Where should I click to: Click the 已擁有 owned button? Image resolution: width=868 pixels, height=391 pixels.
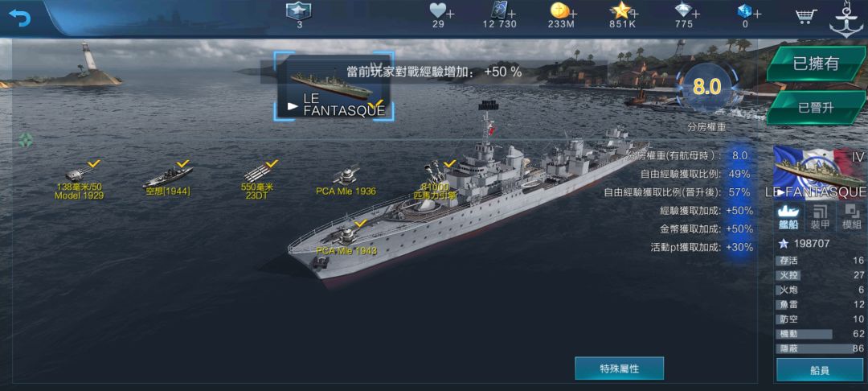point(816,64)
